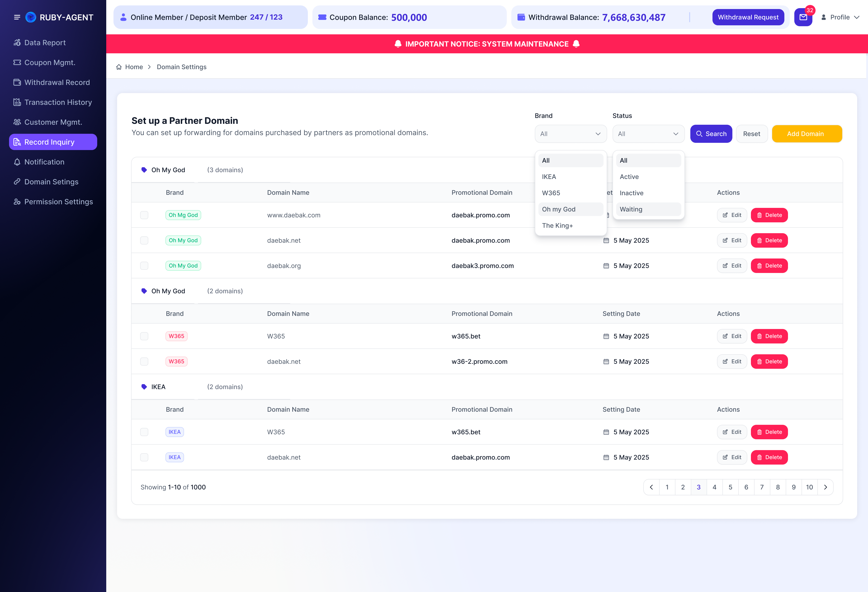
Task: Choose W365 in Brand dropdown list
Action: click(x=570, y=193)
